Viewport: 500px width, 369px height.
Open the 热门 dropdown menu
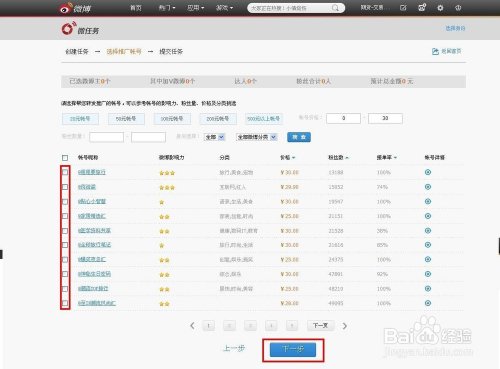[167, 8]
